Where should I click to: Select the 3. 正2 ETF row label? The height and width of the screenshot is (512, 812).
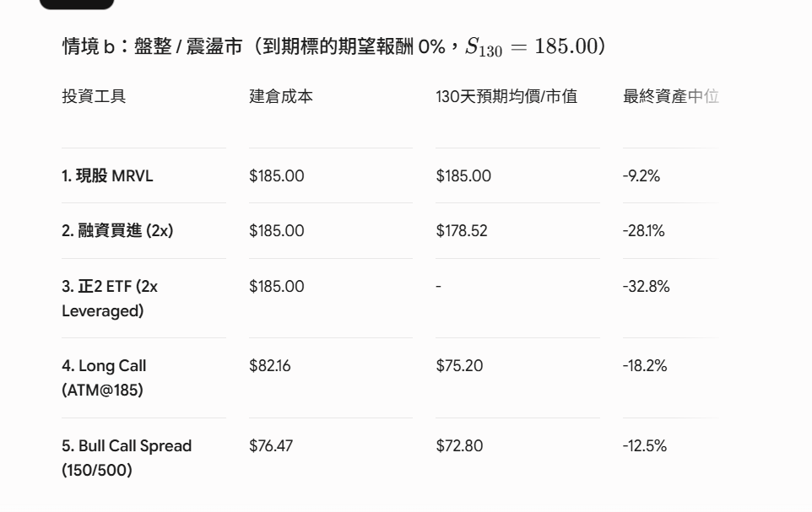[110, 299]
